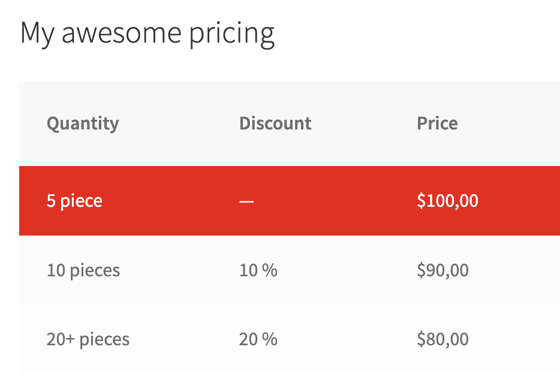
Task: Click empty space in red highlighted row
Action: point(348,201)
